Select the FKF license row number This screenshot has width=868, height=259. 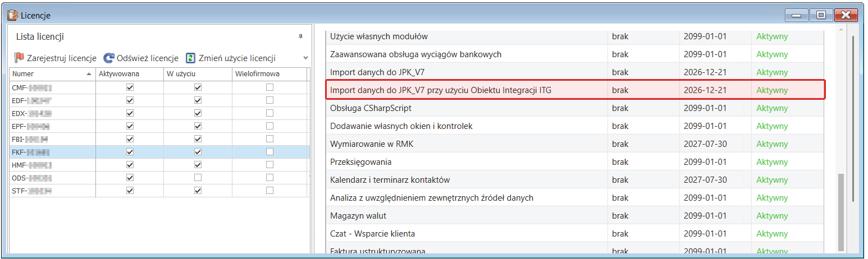point(52,152)
